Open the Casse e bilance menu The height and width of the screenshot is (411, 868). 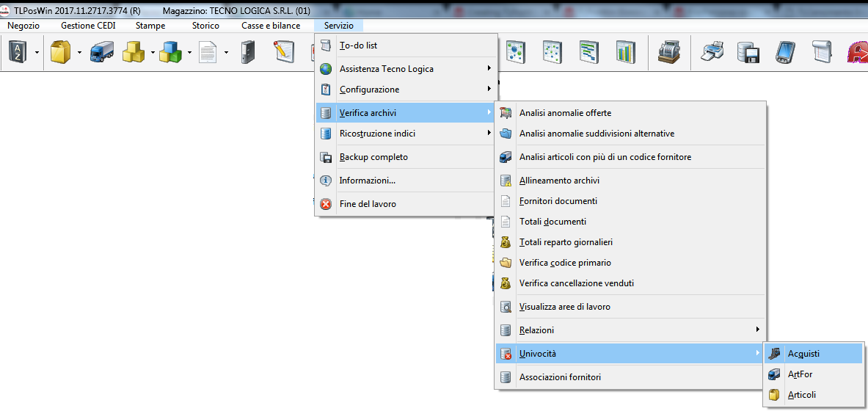point(271,26)
